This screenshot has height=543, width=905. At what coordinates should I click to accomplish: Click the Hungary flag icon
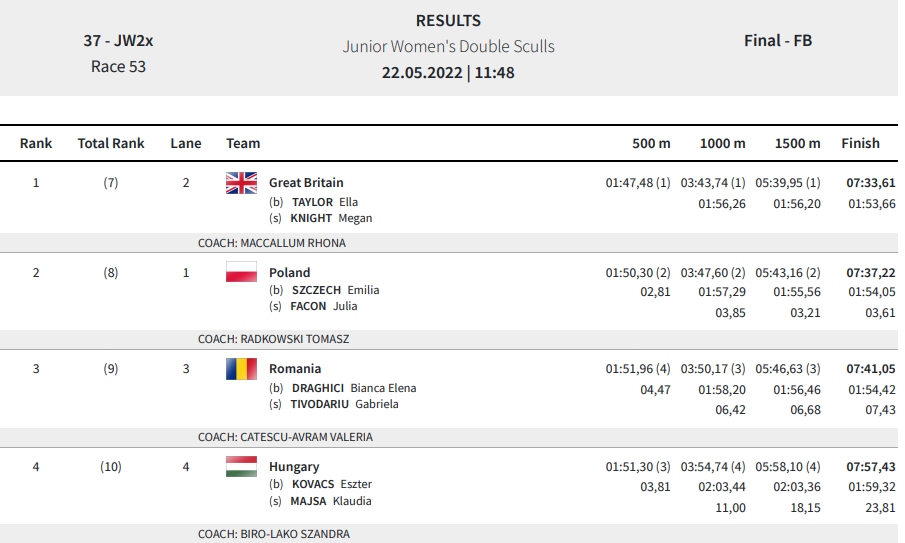(x=241, y=466)
